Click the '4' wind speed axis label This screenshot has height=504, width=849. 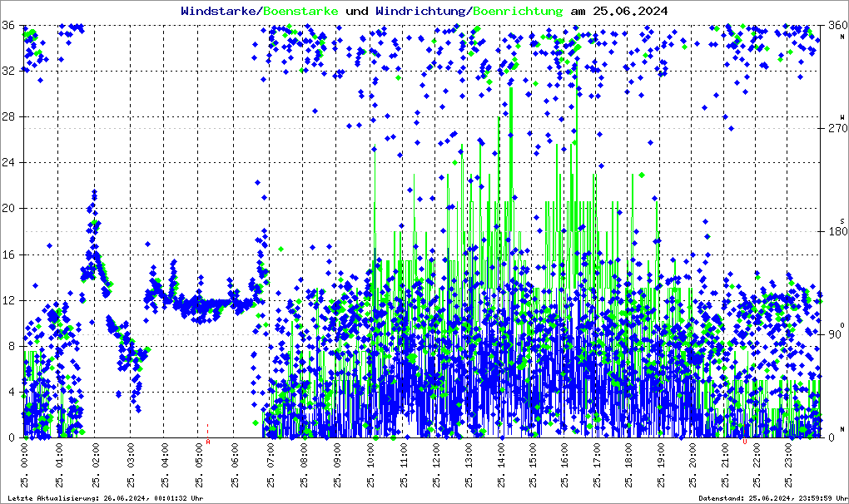[12, 392]
